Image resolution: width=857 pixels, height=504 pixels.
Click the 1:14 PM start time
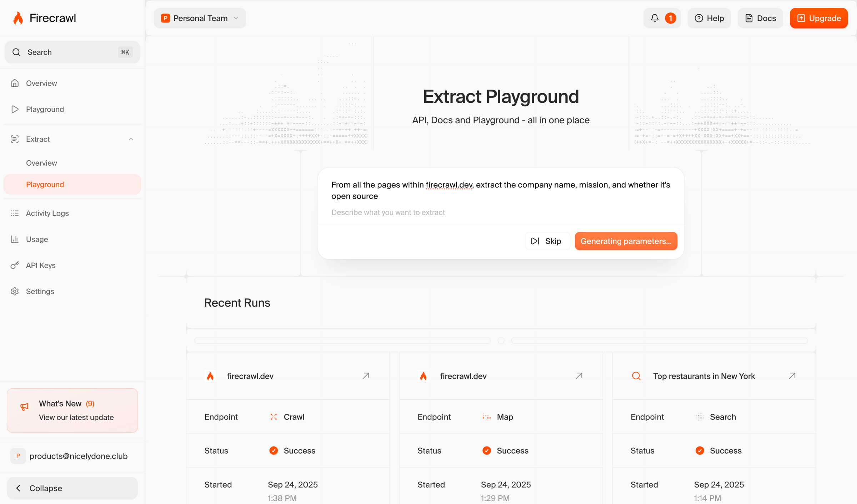(707, 498)
